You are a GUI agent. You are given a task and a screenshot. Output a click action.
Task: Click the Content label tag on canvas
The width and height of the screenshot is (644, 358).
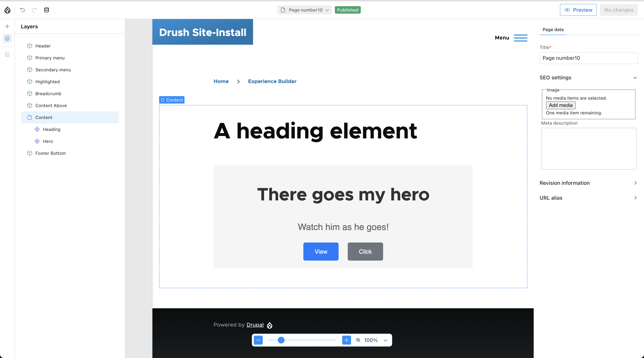[172, 100]
